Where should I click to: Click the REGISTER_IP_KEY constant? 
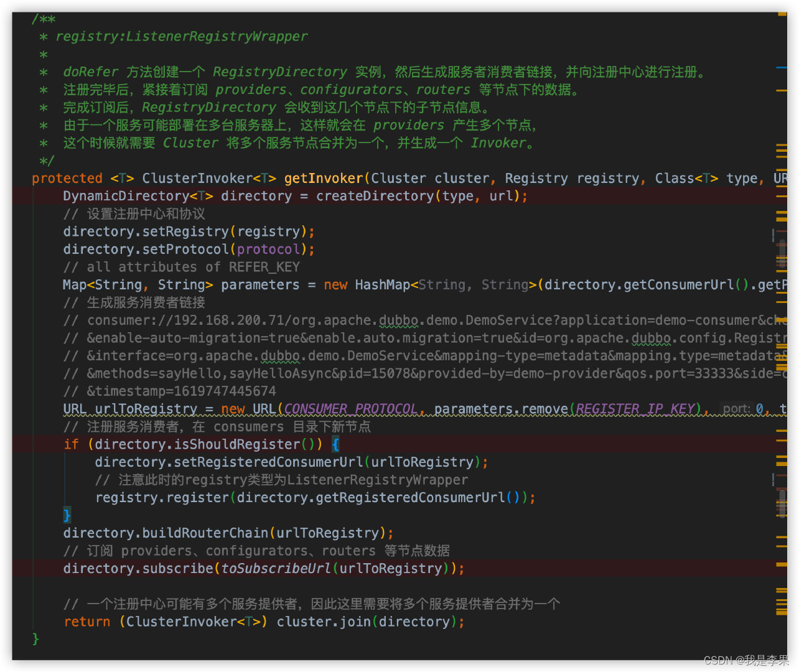point(635,409)
